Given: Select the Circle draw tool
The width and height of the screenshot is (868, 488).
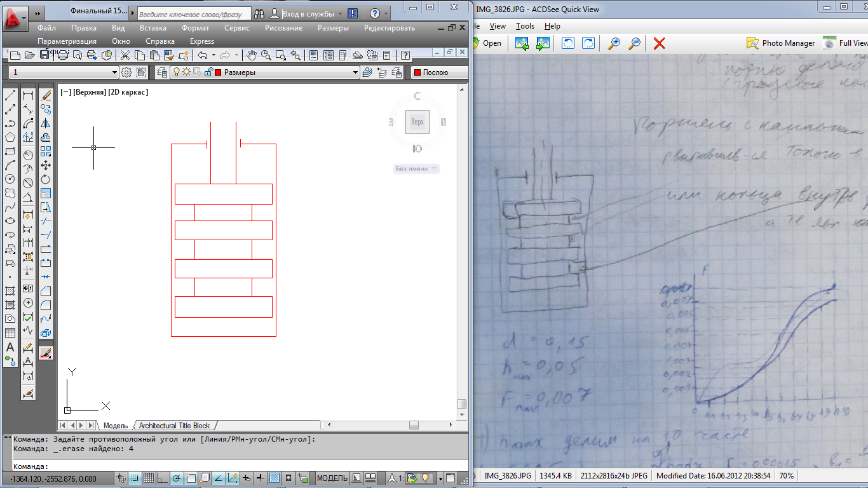Looking at the screenshot, I should coord(10,180).
